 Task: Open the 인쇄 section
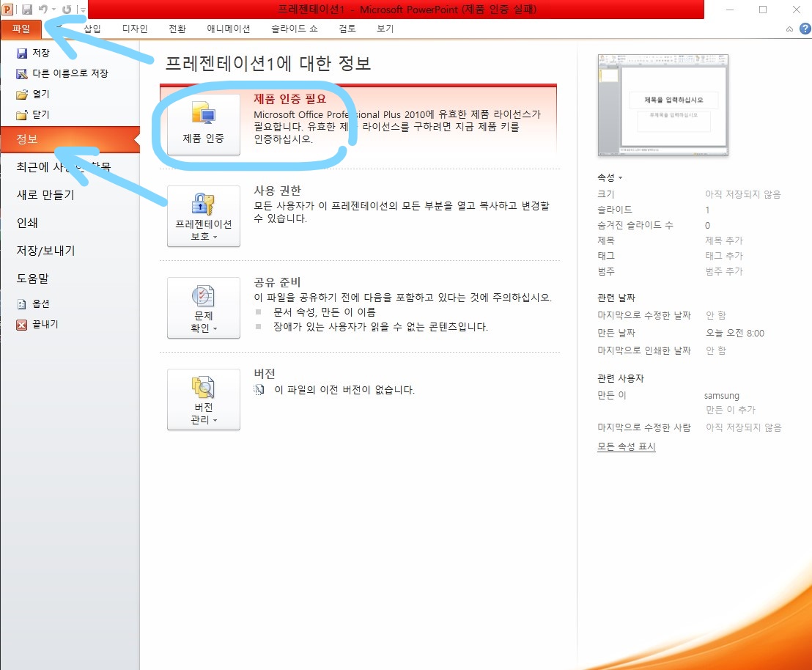[x=27, y=223]
